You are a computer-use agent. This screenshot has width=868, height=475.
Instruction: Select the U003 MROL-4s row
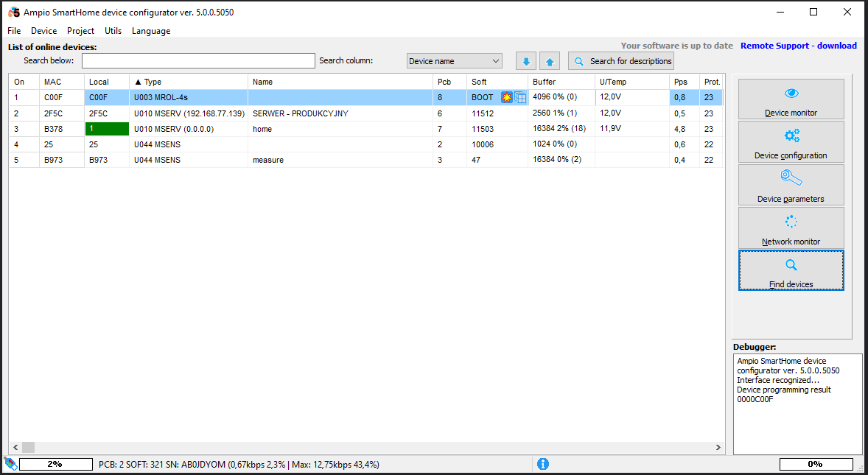click(x=366, y=97)
